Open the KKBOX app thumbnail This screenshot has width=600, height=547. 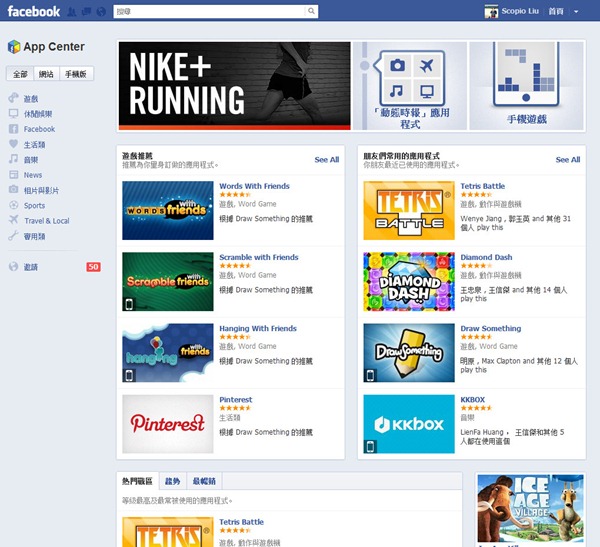pos(409,424)
